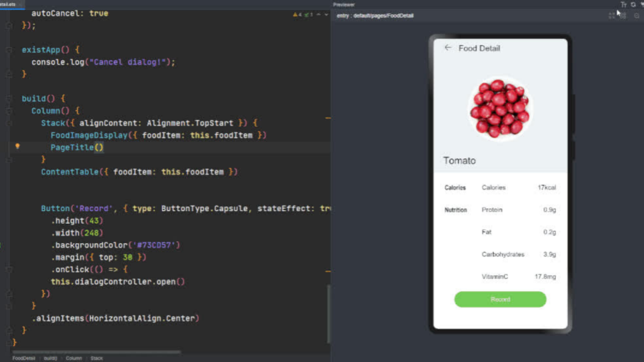
Task: Click the '0.9g' protein value
Action: tap(550, 210)
